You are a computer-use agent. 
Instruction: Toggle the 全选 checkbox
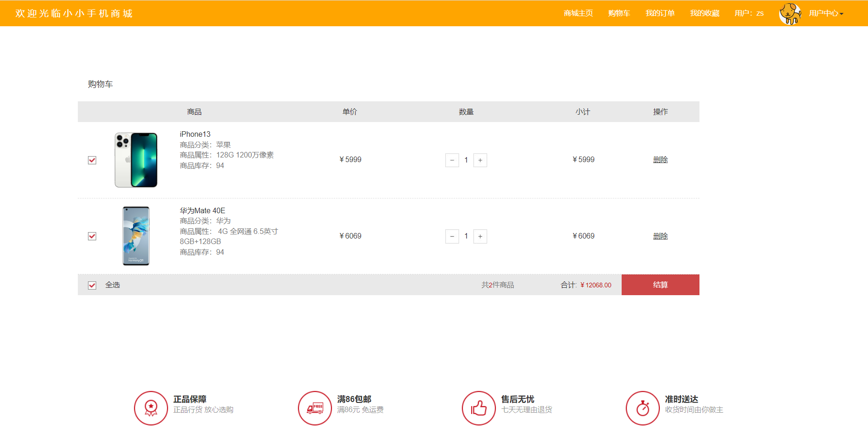pos(92,285)
